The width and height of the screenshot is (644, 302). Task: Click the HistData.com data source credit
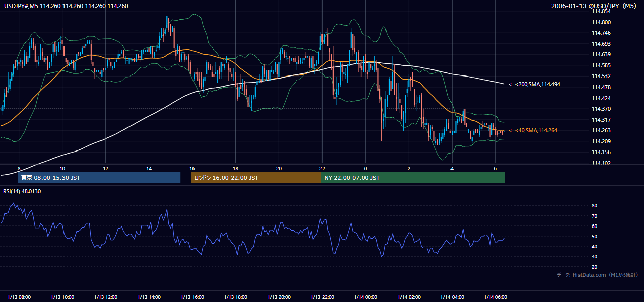(598, 275)
